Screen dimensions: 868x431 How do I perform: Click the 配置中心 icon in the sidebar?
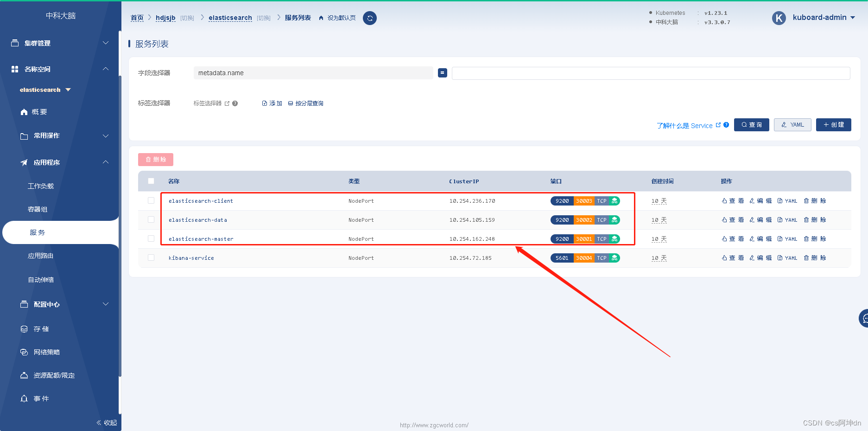click(x=24, y=304)
